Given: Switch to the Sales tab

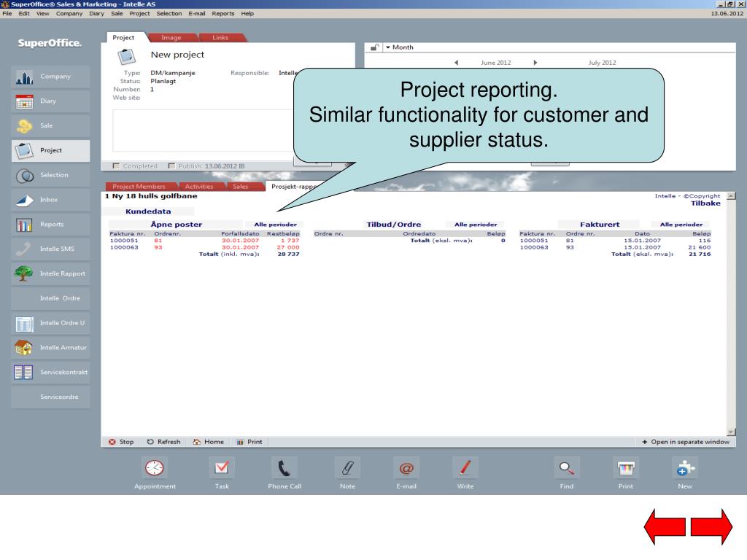Looking at the screenshot, I should [241, 186].
